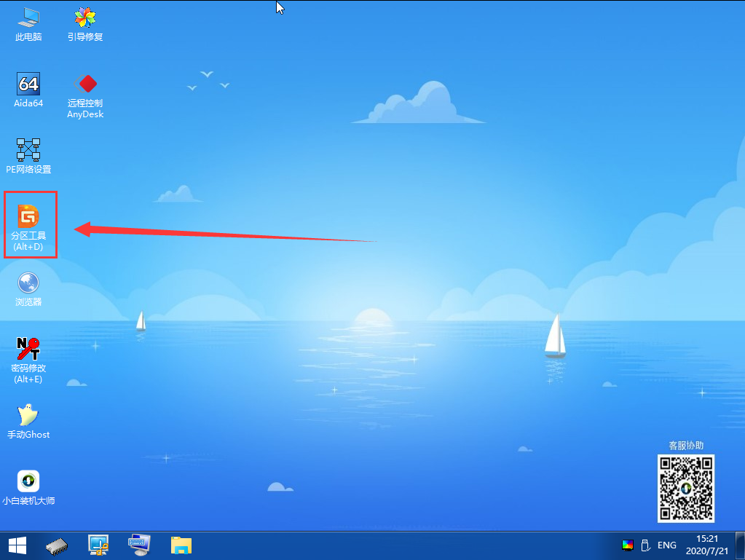Open File Explorer from the taskbar
745x560 pixels.
(x=181, y=545)
